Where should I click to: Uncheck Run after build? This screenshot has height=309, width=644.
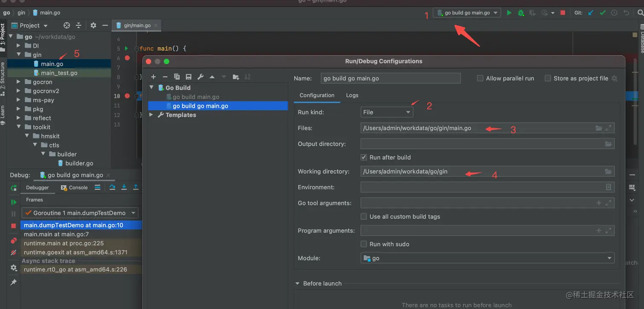[364, 157]
